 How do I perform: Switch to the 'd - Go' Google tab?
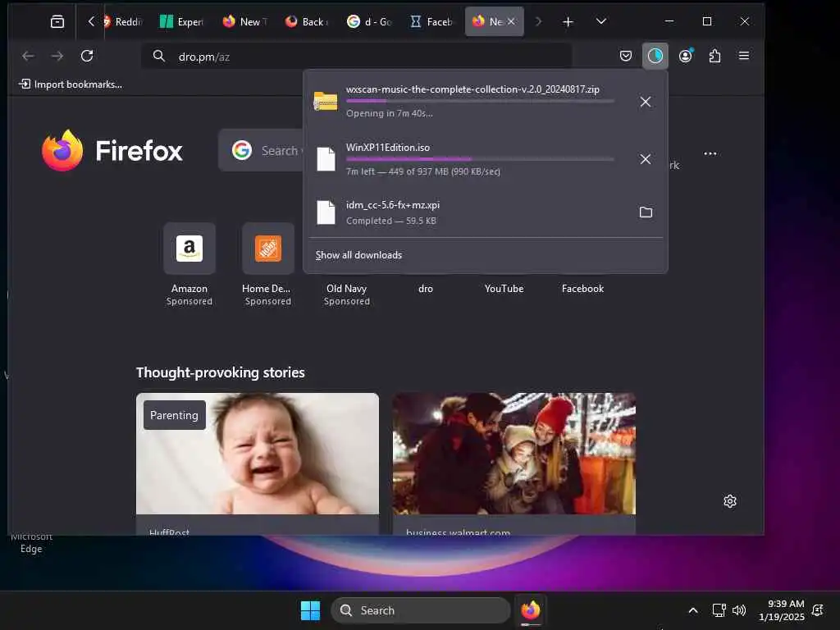(x=370, y=21)
